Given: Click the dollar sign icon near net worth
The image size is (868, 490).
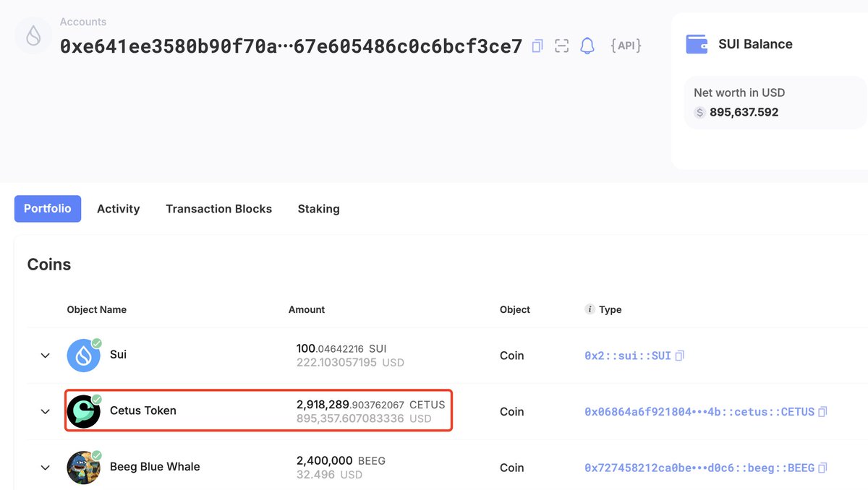Looking at the screenshot, I should (x=699, y=113).
